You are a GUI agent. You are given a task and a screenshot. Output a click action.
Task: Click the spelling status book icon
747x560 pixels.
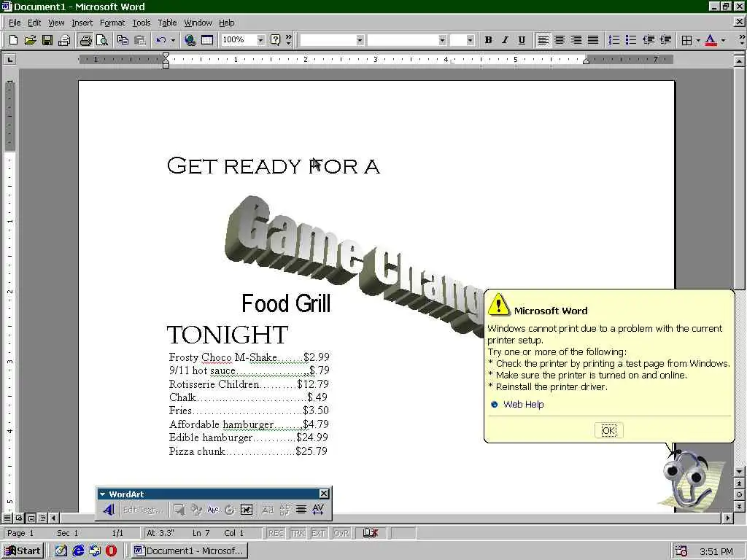(x=371, y=533)
